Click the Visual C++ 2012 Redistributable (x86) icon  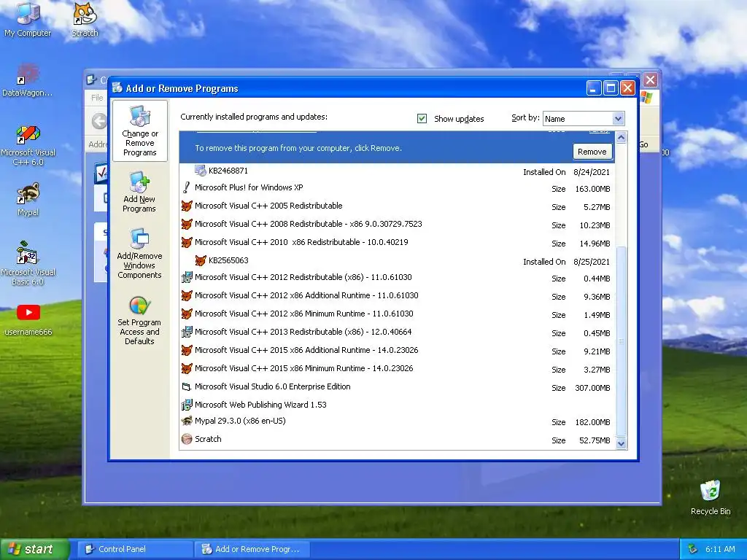(x=187, y=277)
